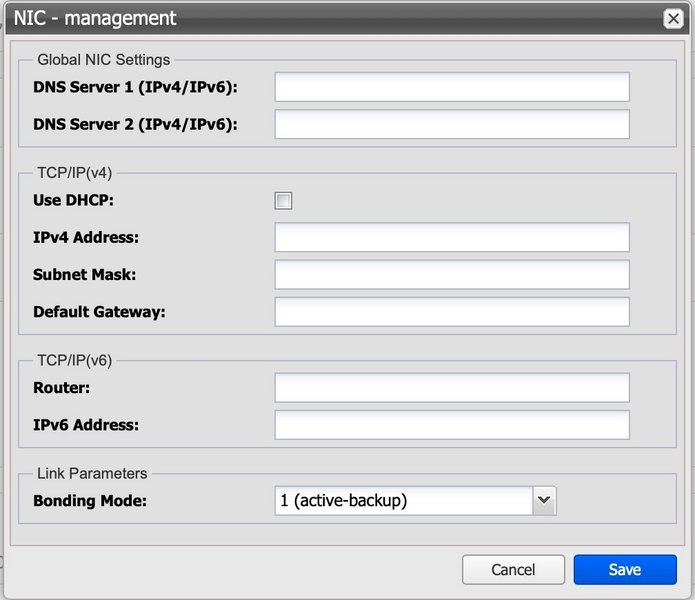Toggle the Use DHCP checkbox
Image resolution: width=695 pixels, height=600 pixels.
(284, 201)
